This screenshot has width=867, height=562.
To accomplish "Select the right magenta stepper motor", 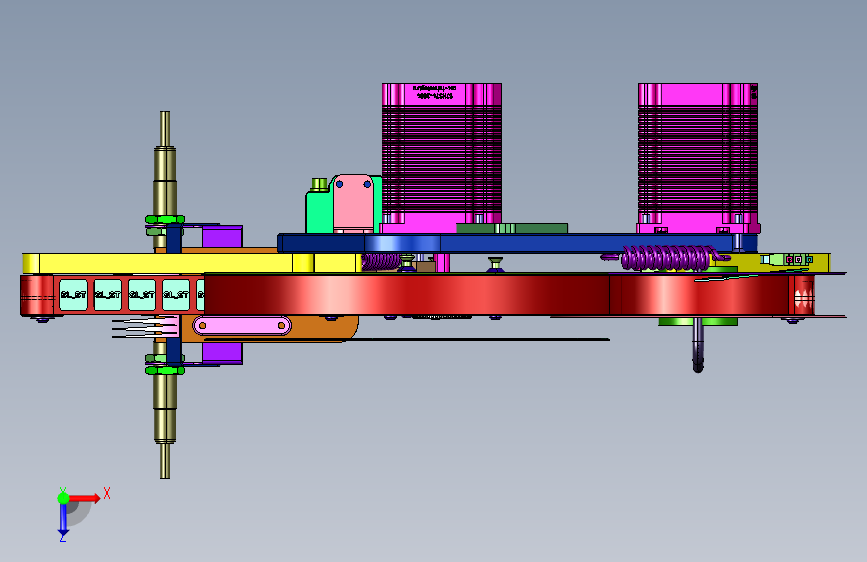I will tap(698, 157).
